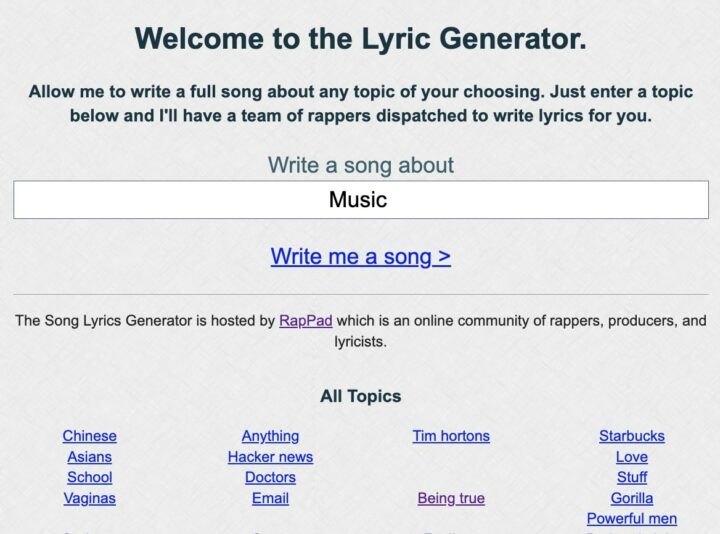Image resolution: width=720 pixels, height=534 pixels.
Task: Click the 'All Topics' heading
Action: (360, 397)
